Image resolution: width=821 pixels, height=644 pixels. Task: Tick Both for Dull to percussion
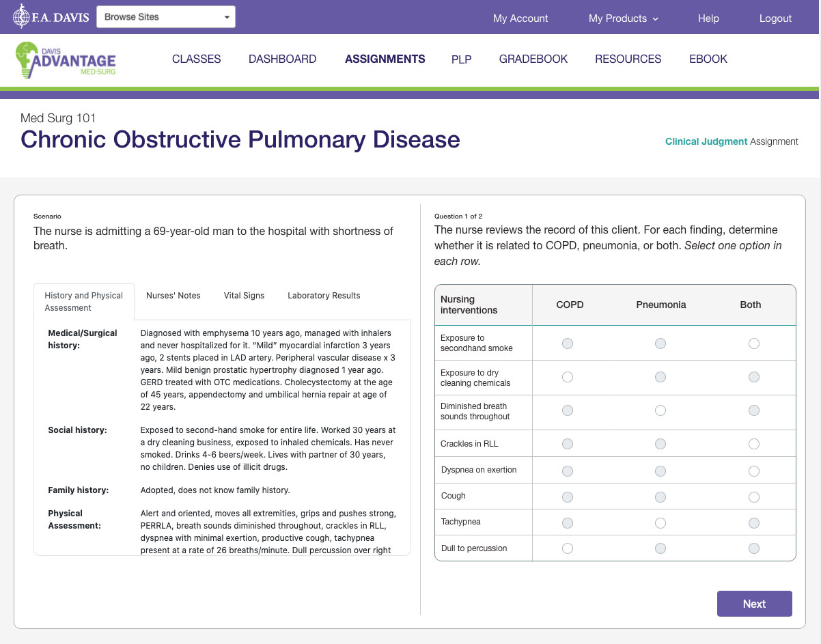click(x=754, y=548)
